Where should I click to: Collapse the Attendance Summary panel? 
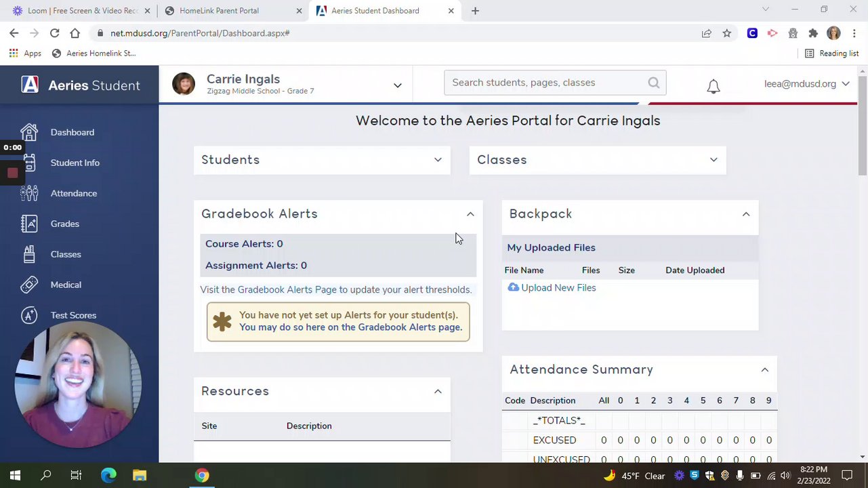pos(765,370)
